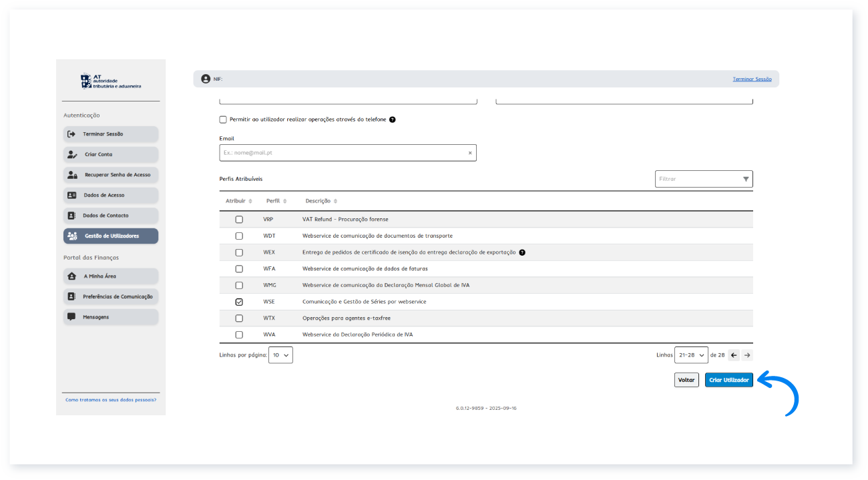Uncheck the WSE profile checkbox

[x=239, y=302]
